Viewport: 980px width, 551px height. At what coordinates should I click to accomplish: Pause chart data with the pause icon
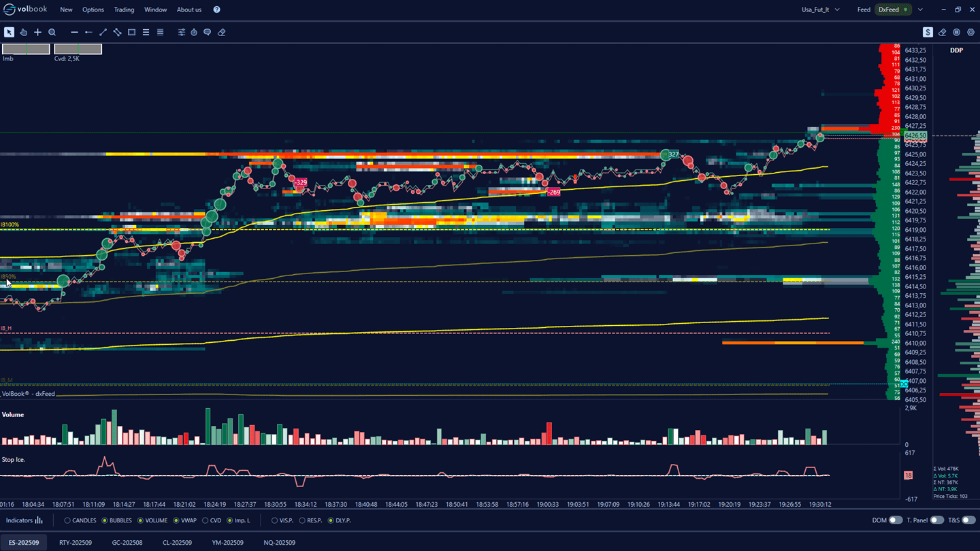pyautogui.click(x=958, y=32)
